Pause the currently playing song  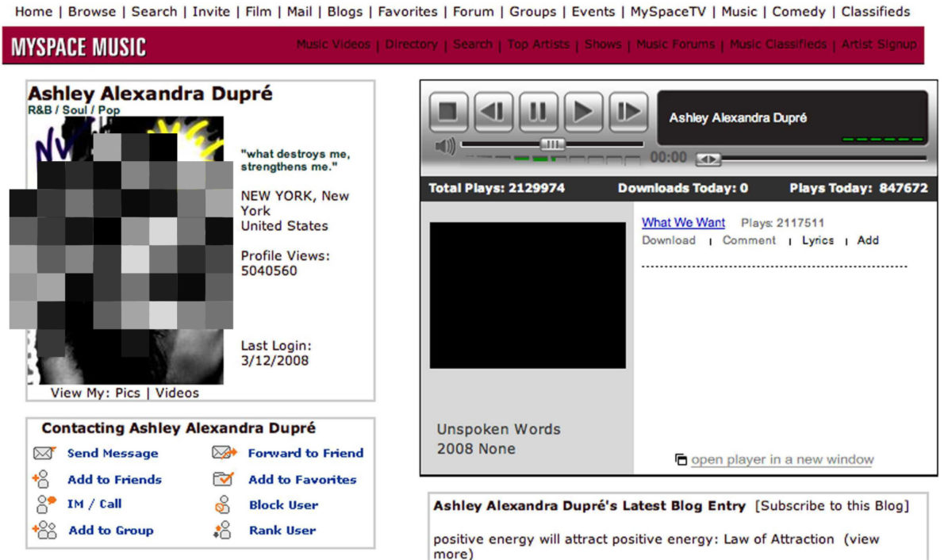[538, 112]
